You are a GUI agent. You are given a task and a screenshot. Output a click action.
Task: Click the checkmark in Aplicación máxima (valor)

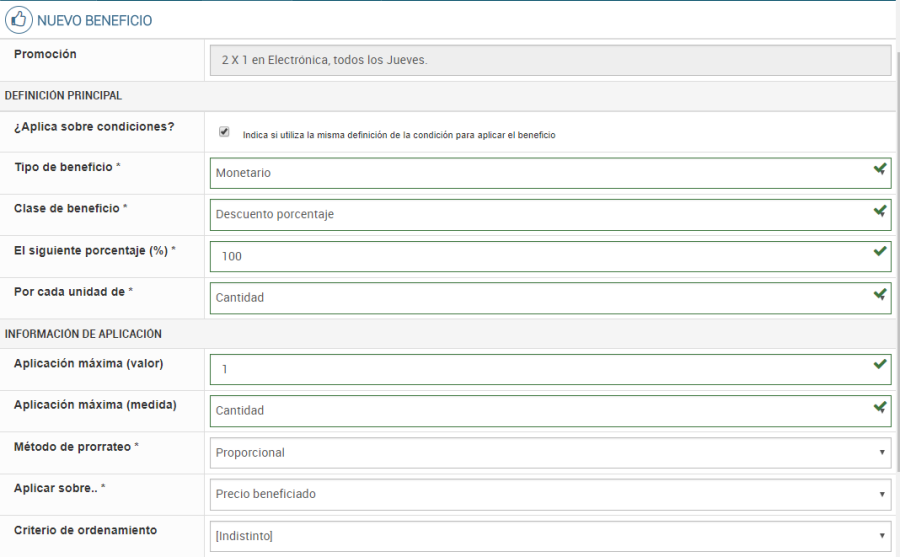[x=879, y=365]
